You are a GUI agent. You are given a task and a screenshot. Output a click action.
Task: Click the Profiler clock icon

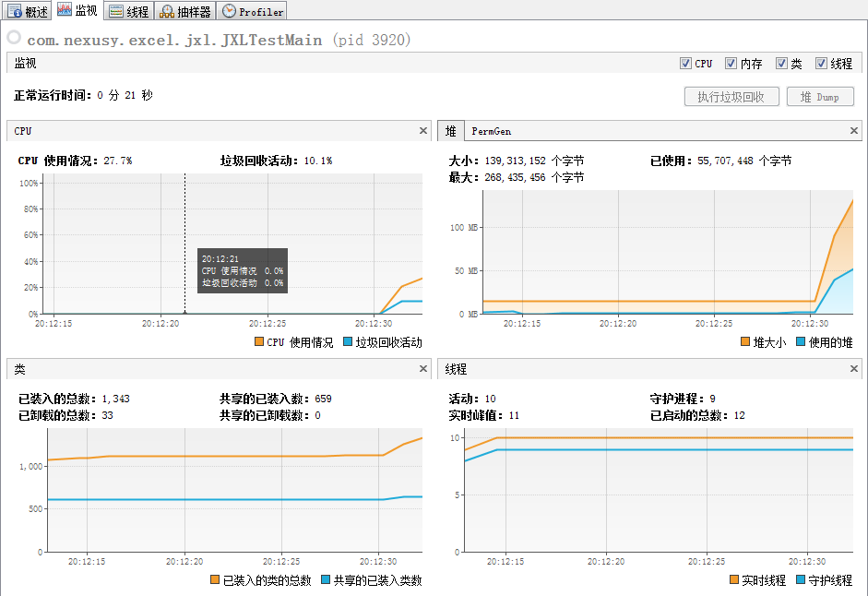coord(229,11)
